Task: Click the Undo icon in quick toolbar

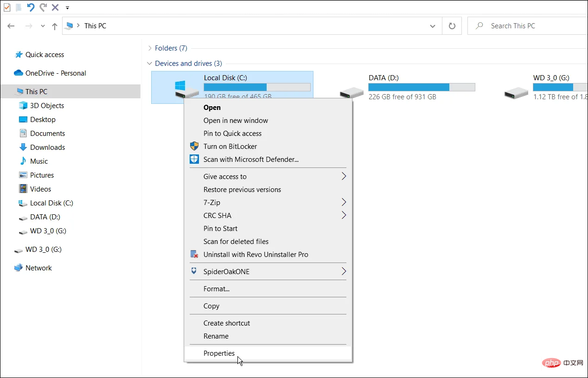Action: click(x=31, y=7)
